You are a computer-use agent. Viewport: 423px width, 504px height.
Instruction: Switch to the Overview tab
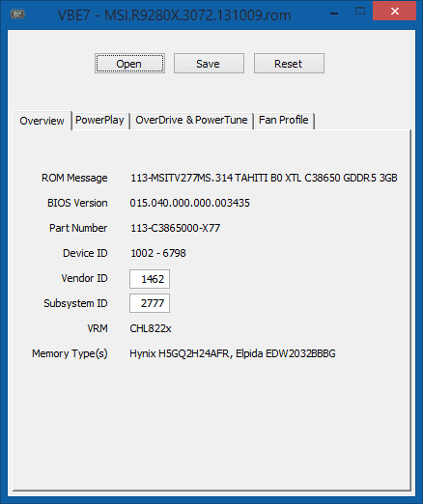click(x=42, y=121)
